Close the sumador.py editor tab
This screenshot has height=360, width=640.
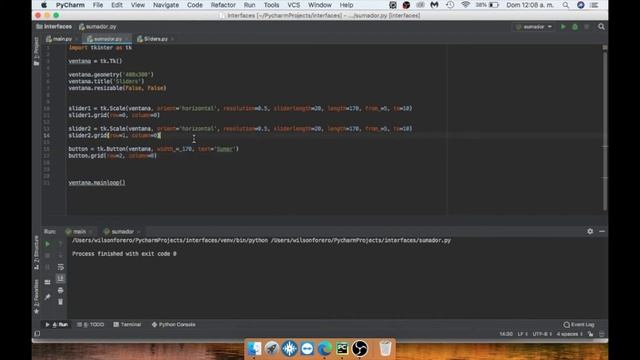click(x=128, y=39)
